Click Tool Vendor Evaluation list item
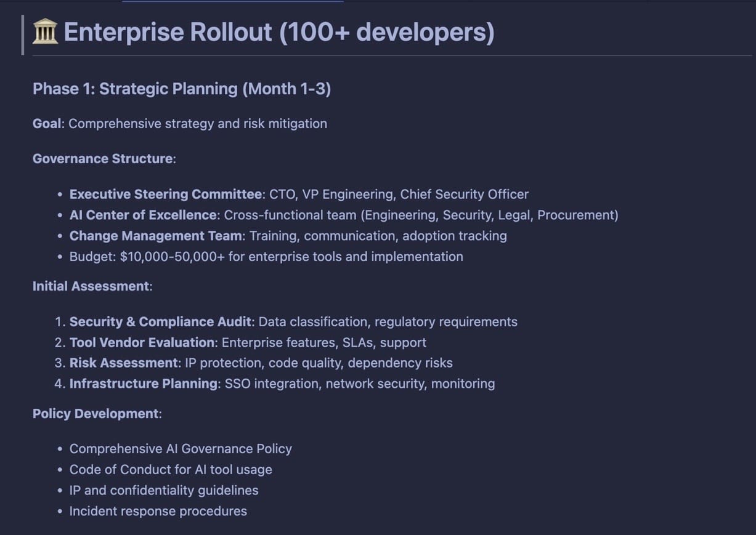This screenshot has width=756, height=535. (x=248, y=342)
